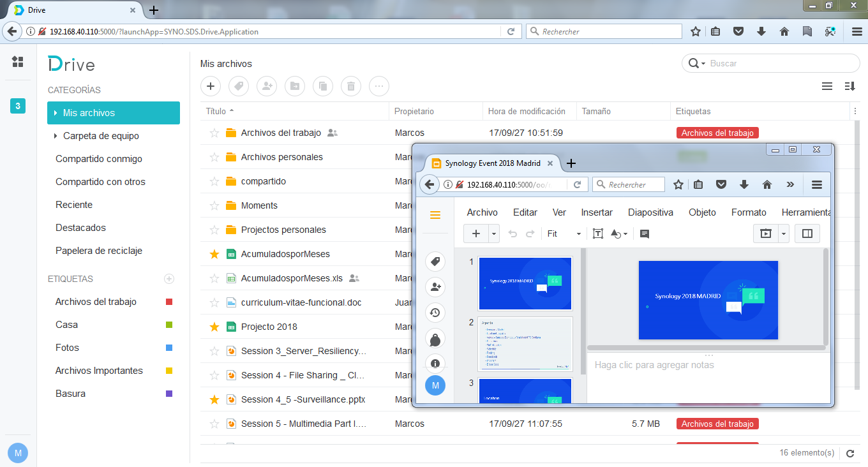Viewport: 868px width, 467px height.
Task: Open slideshow start options dropdown arrow
Action: pyautogui.click(x=784, y=234)
